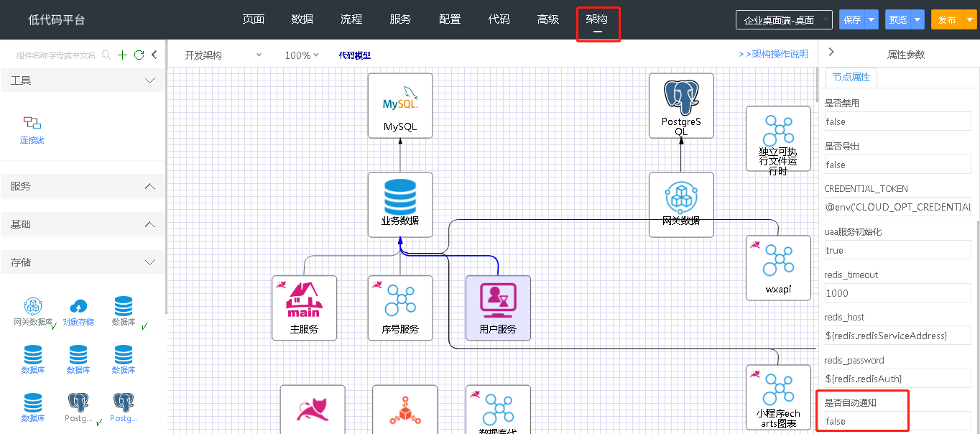Screen dimensions: 980x434
Task: Open the 节点属性 tab
Action: (851, 78)
